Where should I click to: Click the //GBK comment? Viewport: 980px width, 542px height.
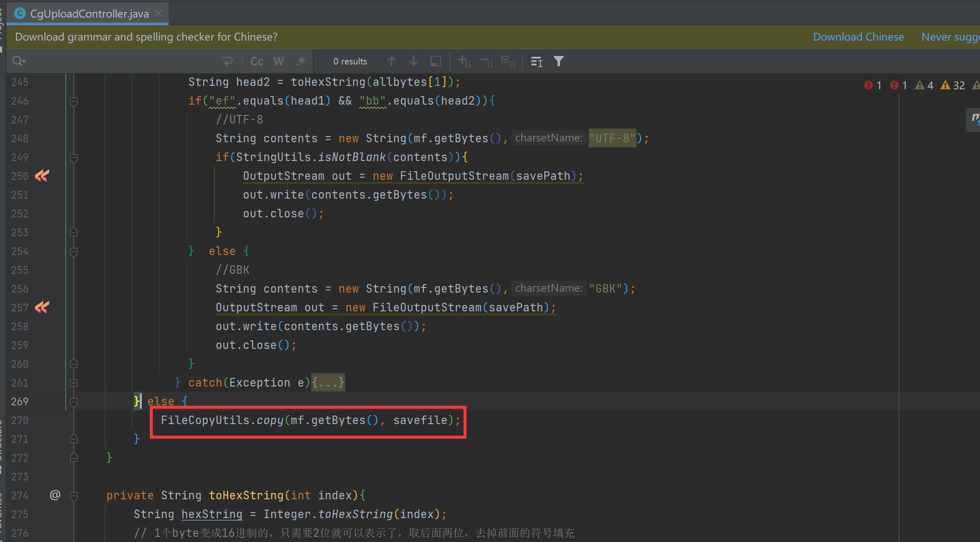(x=232, y=270)
